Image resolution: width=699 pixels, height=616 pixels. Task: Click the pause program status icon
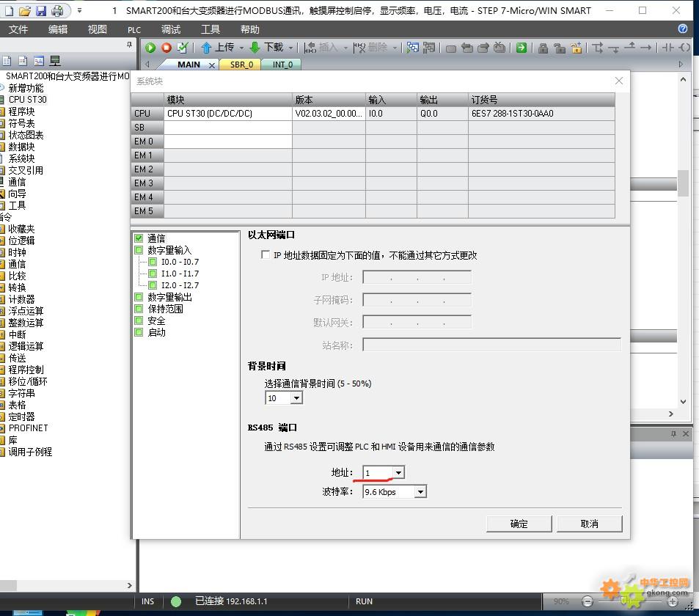point(429,47)
